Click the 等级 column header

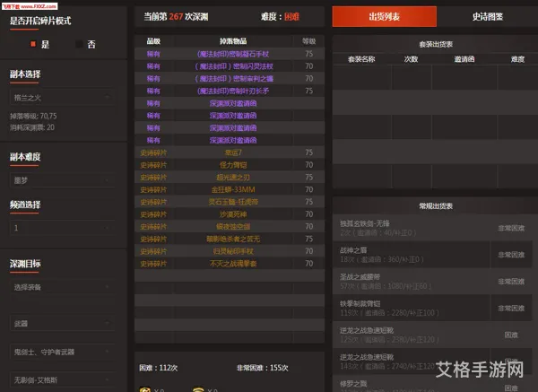(x=308, y=41)
